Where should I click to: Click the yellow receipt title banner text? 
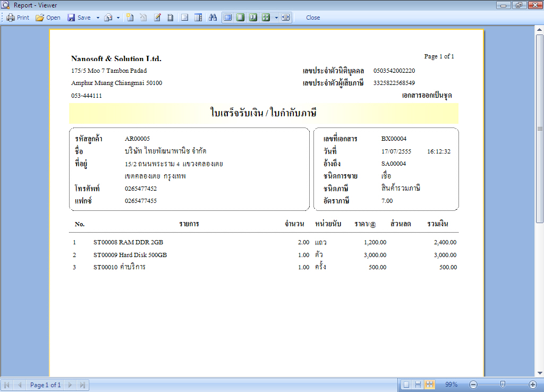point(263,113)
